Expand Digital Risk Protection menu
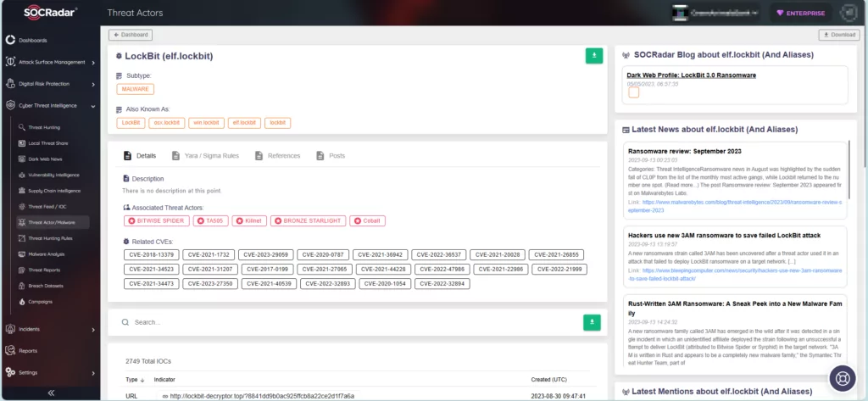This screenshot has height=401, width=868. 93,84
